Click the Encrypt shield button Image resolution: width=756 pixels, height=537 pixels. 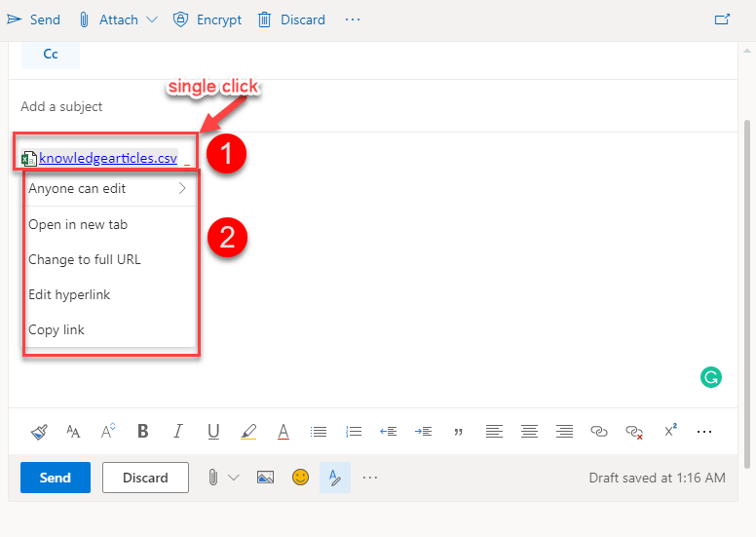point(207,19)
